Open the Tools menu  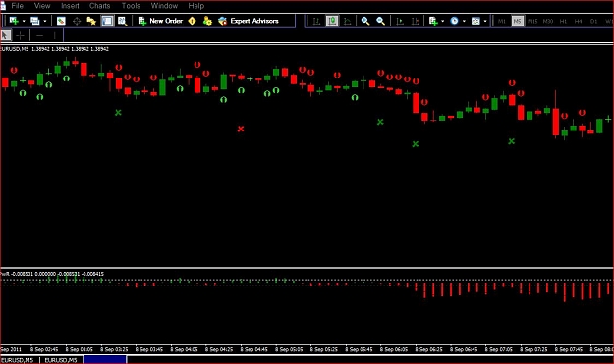tap(131, 6)
